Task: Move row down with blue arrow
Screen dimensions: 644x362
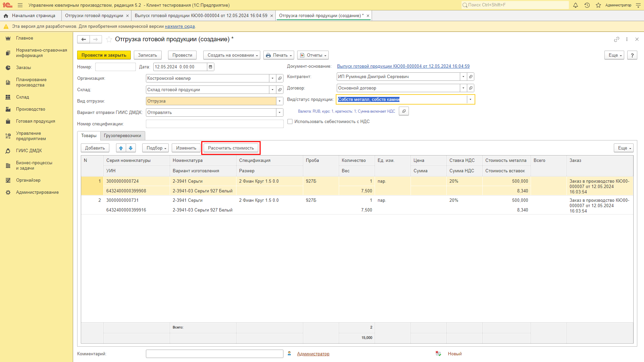Action: click(x=131, y=148)
